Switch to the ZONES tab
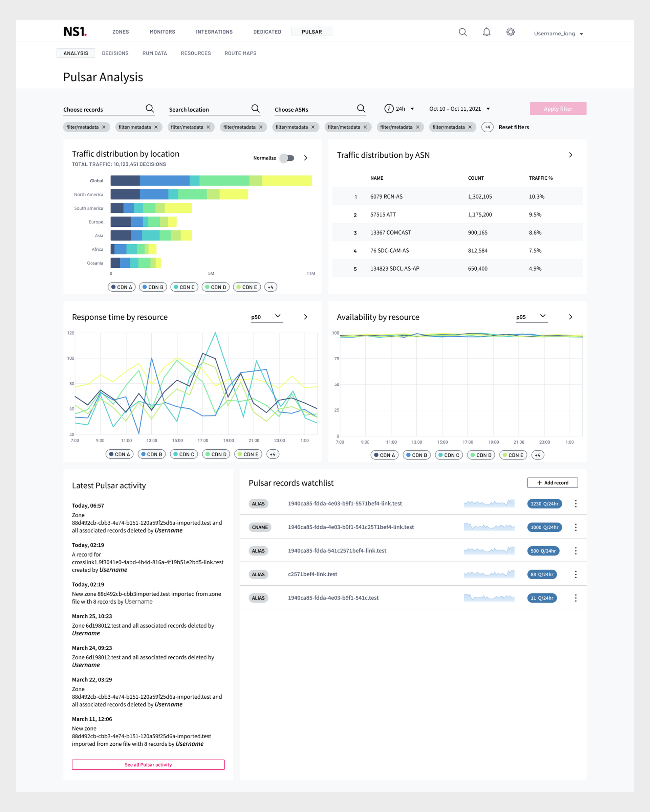650x812 pixels. pyautogui.click(x=121, y=32)
